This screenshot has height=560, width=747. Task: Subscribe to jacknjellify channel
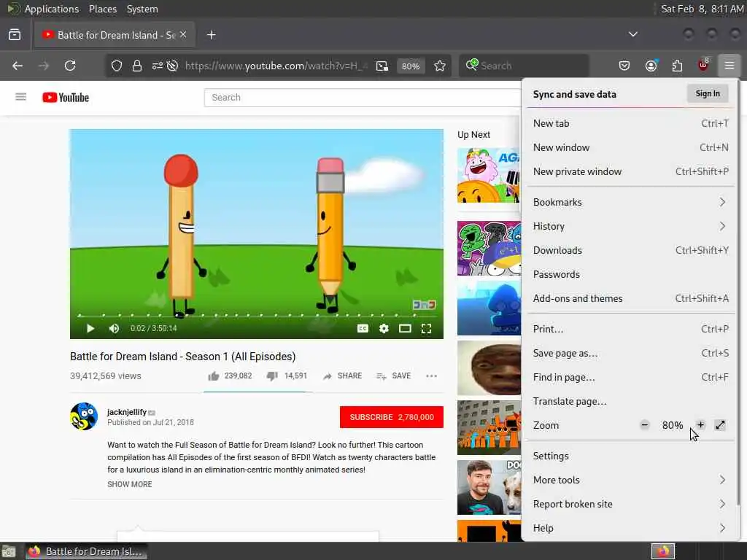click(392, 417)
